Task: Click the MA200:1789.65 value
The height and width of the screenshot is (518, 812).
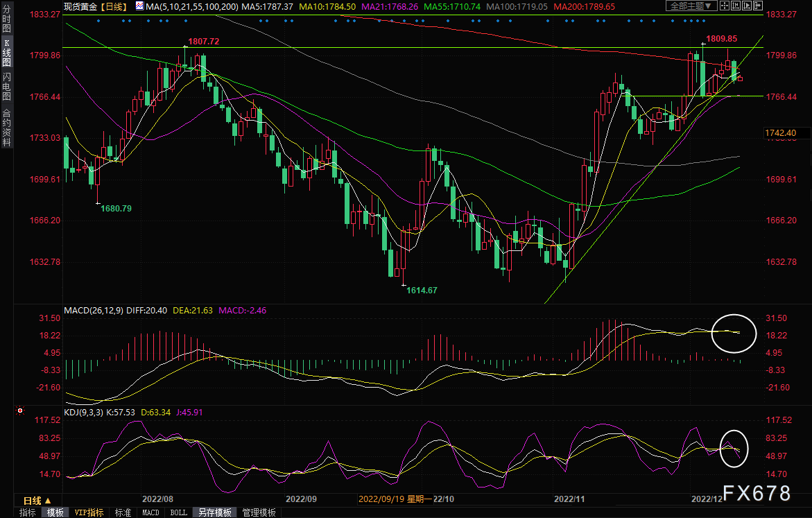Action: tap(584, 6)
